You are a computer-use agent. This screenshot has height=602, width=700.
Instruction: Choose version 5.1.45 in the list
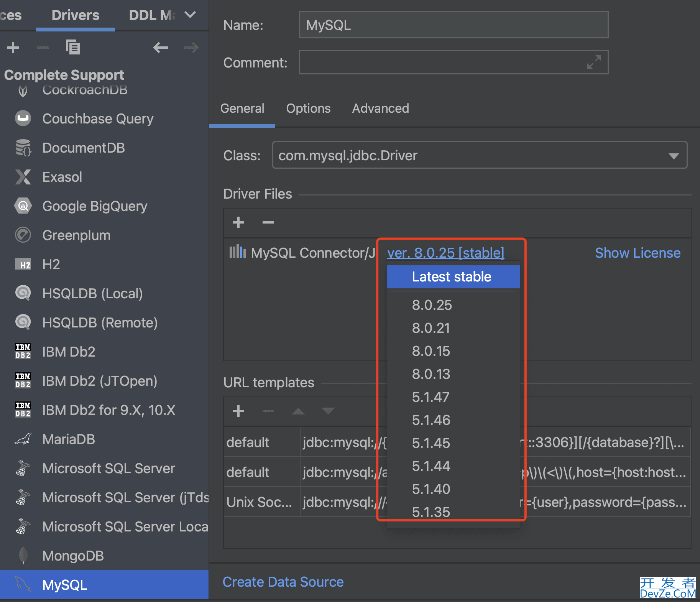[453, 443]
